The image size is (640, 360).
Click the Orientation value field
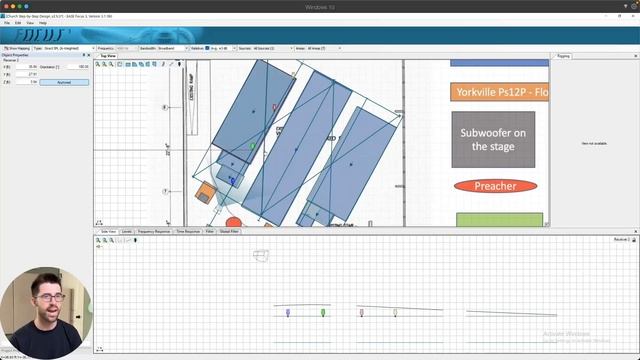78,67
